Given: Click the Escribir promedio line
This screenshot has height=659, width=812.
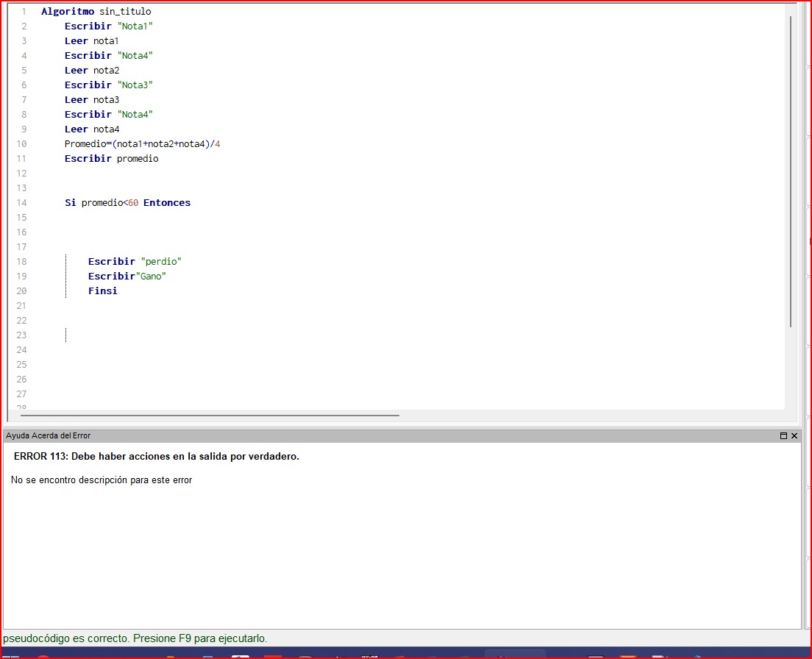Looking at the screenshot, I should pyautogui.click(x=111, y=159).
